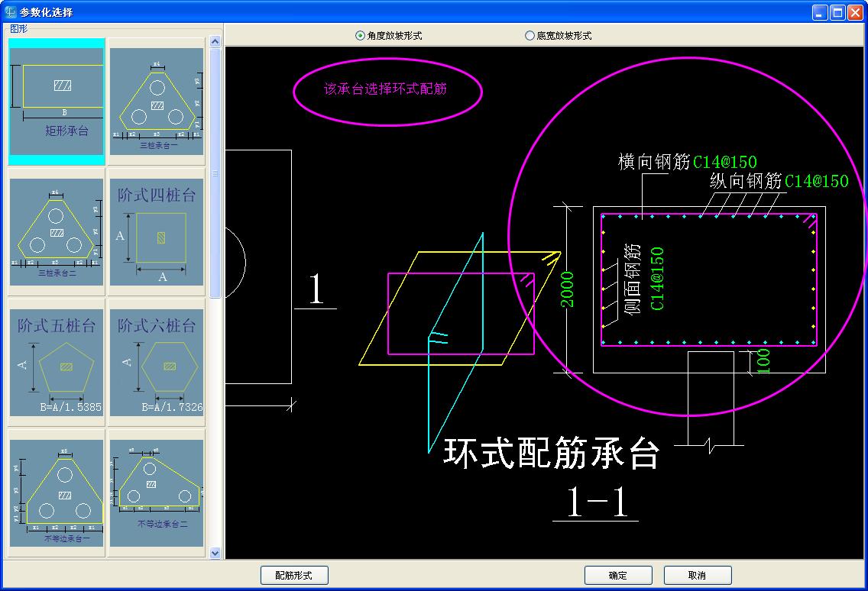Click the 参数化选择 title bar icon

[x=11, y=11]
